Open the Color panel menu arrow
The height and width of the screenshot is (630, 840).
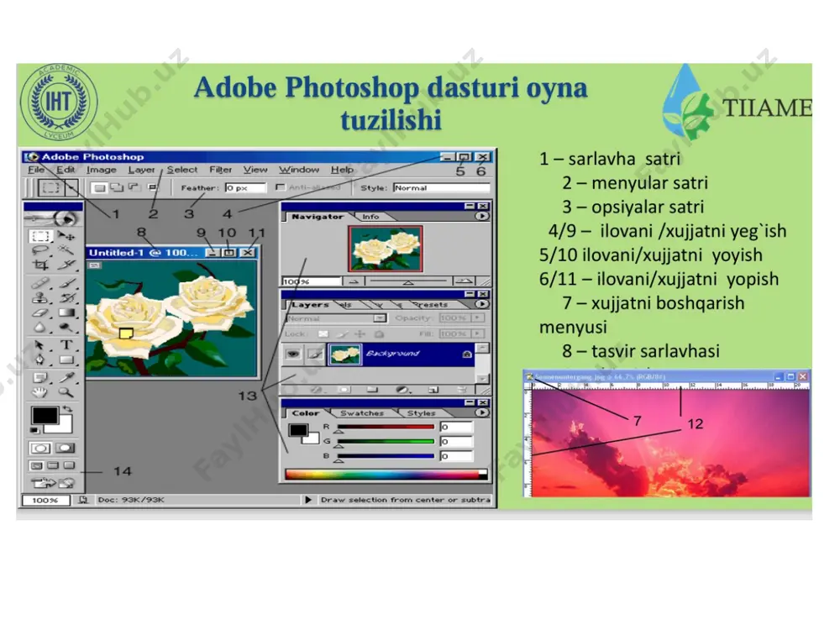click(481, 412)
